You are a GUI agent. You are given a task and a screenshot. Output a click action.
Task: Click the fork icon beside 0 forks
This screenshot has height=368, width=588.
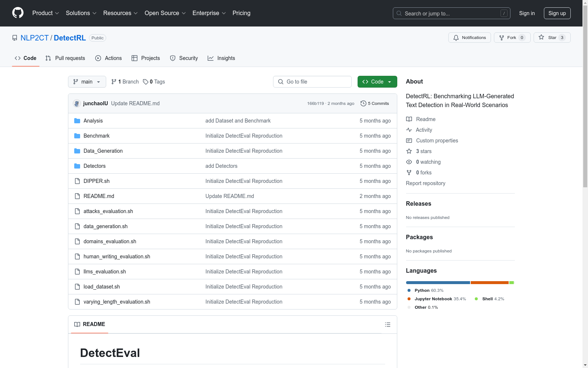click(409, 173)
